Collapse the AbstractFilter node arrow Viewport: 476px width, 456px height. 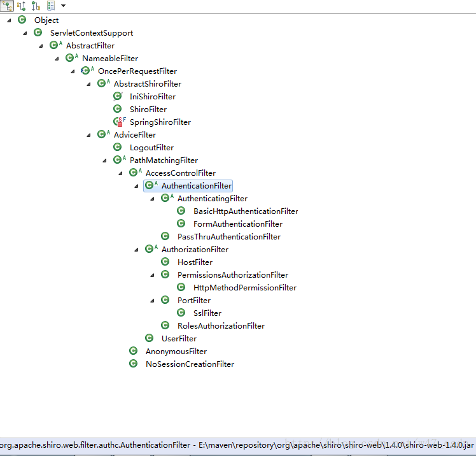click(x=41, y=46)
